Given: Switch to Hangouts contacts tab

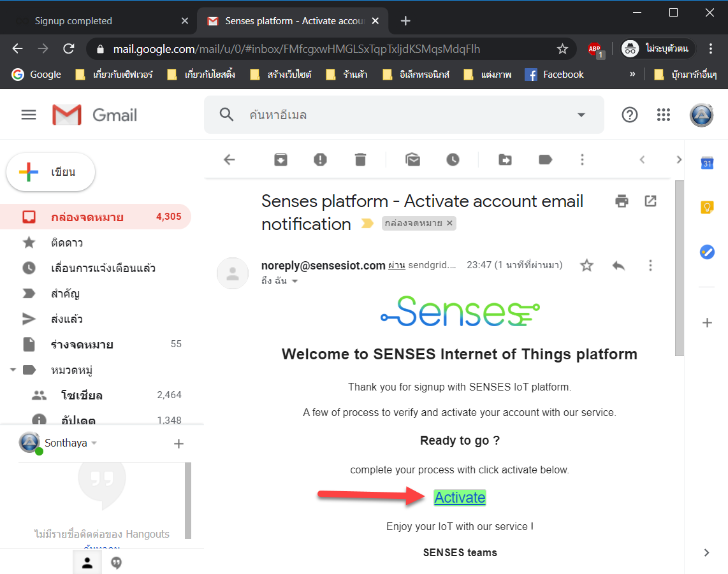Looking at the screenshot, I should pyautogui.click(x=87, y=563).
